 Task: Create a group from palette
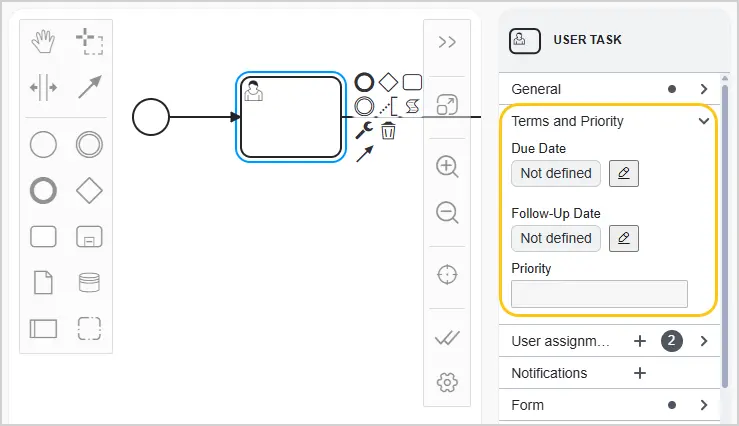pyautogui.click(x=89, y=328)
